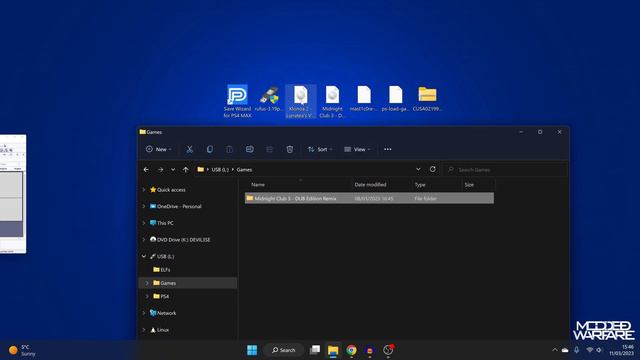The image size is (640, 360).
Task: Go forward with the right arrow
Action: coord(160,169)
